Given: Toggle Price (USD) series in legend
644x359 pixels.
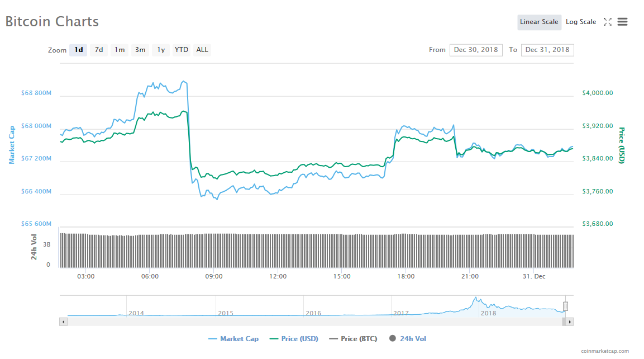Looking at the screenshot, I should coord(293,339).
